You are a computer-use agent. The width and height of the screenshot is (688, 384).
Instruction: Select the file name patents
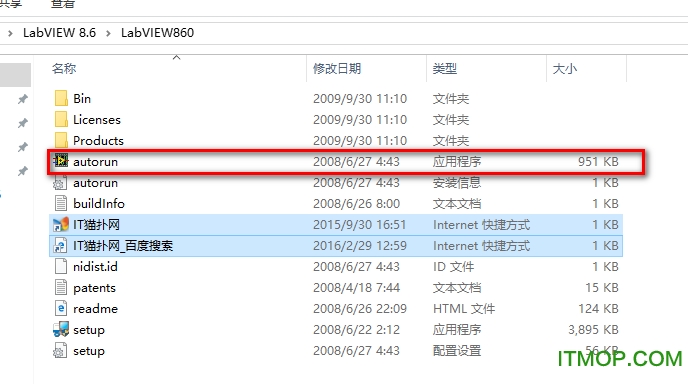pos(94,287)
